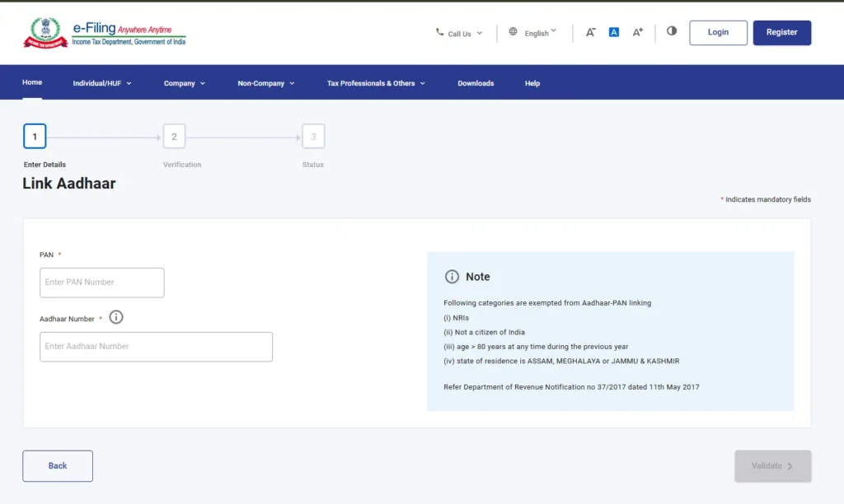Expand the Individual/HUF menu
Screen dimensions: 844x504
pos(101,83)
